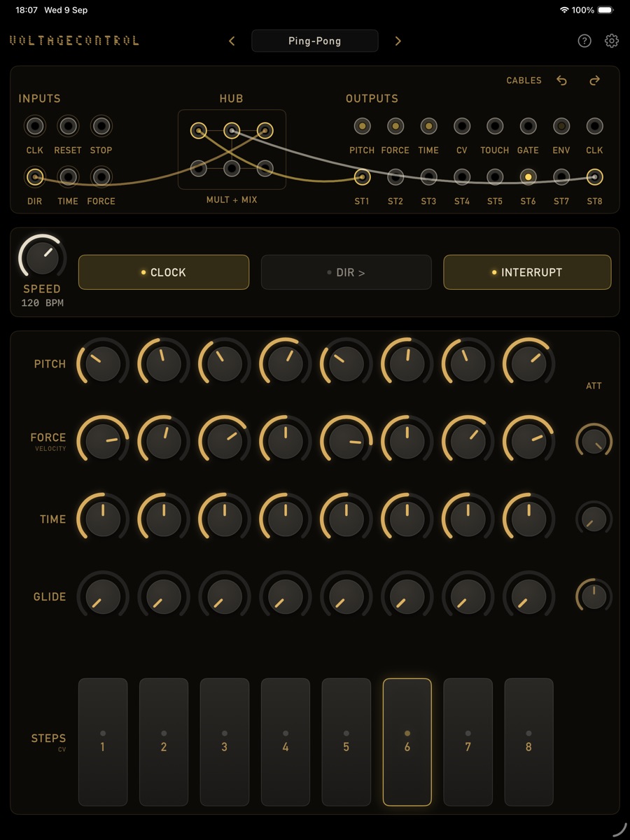Tap the CLK input jack
Image resolution: width=630 pixels, height=840 pixels.
coord(34,126)
